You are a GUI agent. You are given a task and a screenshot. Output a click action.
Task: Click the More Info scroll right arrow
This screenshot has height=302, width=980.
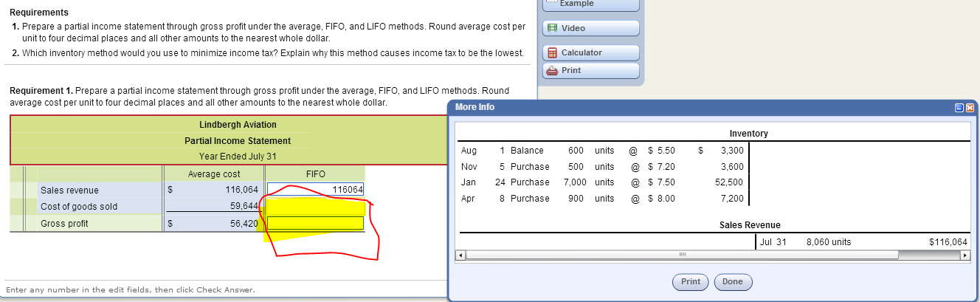coord(965,255)
